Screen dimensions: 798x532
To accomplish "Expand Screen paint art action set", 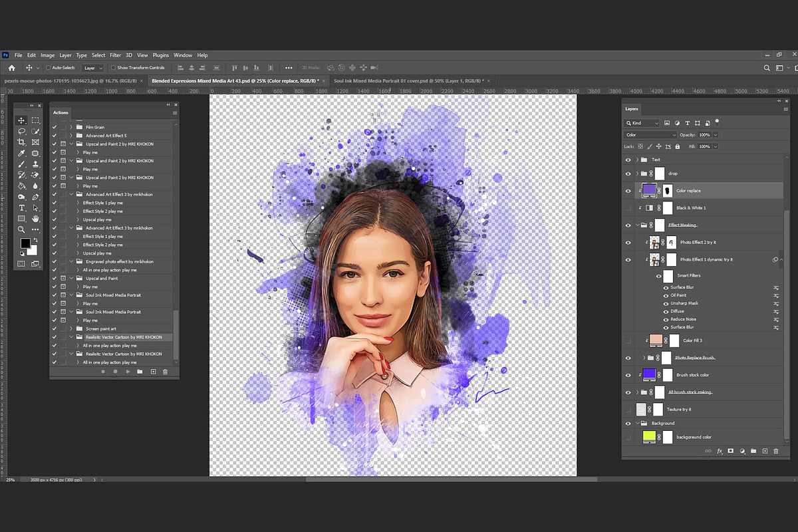I will point(71,329).
